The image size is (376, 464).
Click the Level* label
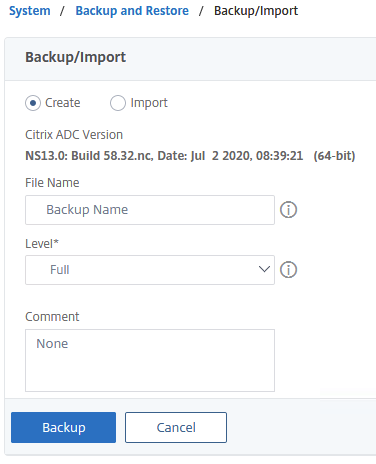coord(42,244)
